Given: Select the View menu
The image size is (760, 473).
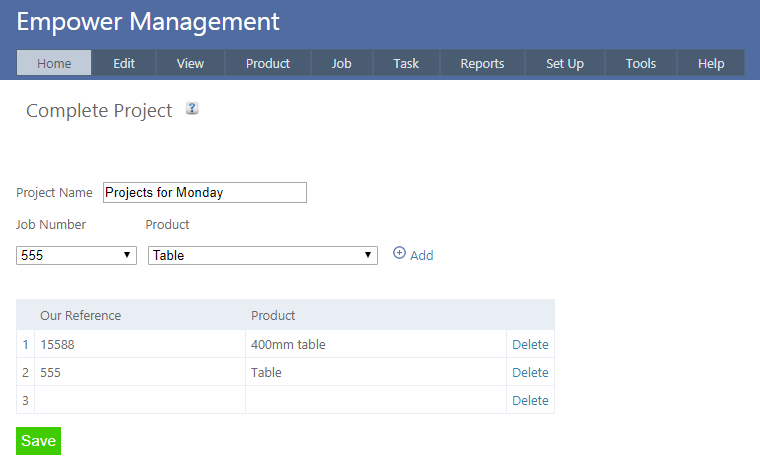Looking at the screenshot, I should coord(190,63).
